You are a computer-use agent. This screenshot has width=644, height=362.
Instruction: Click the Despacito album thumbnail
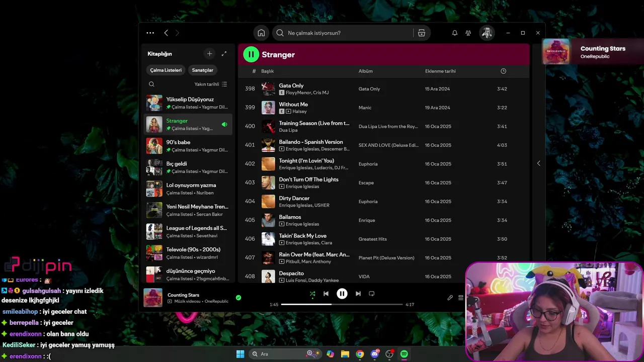(268, 277)
